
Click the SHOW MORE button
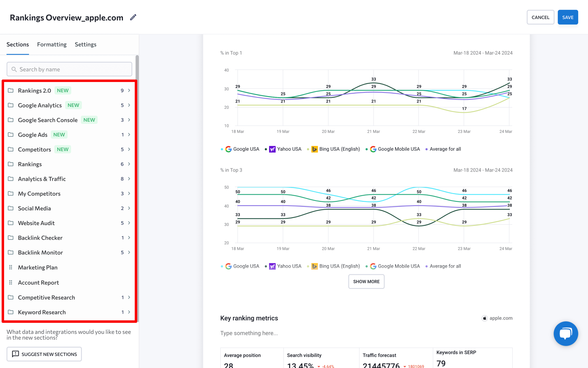[366, 281]
